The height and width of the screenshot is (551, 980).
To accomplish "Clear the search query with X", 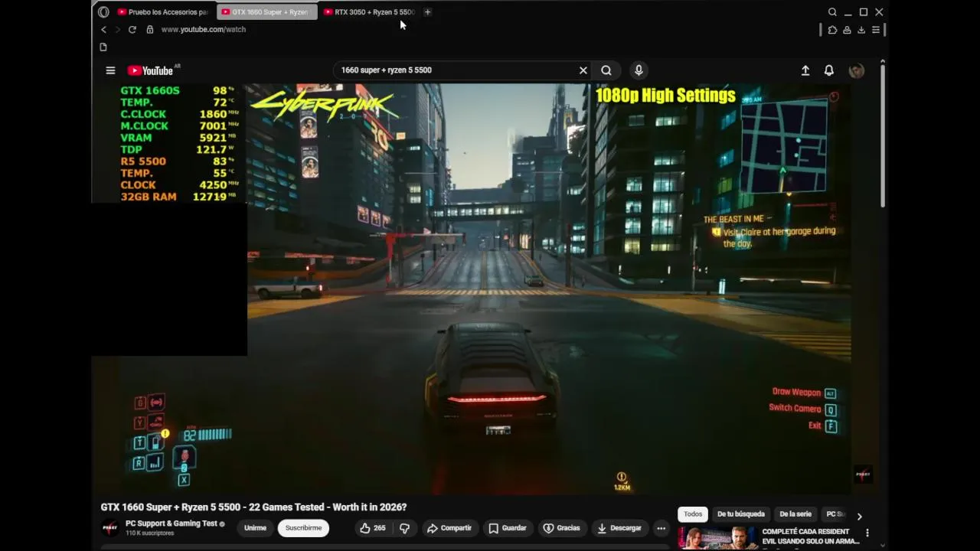I will click(x=583, y=70).
